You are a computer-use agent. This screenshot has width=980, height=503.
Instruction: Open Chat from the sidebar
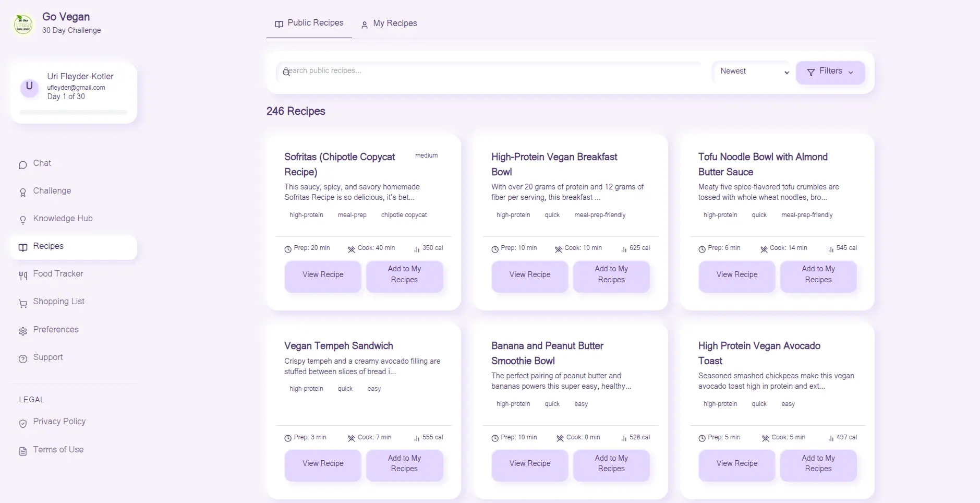point(74,163)
